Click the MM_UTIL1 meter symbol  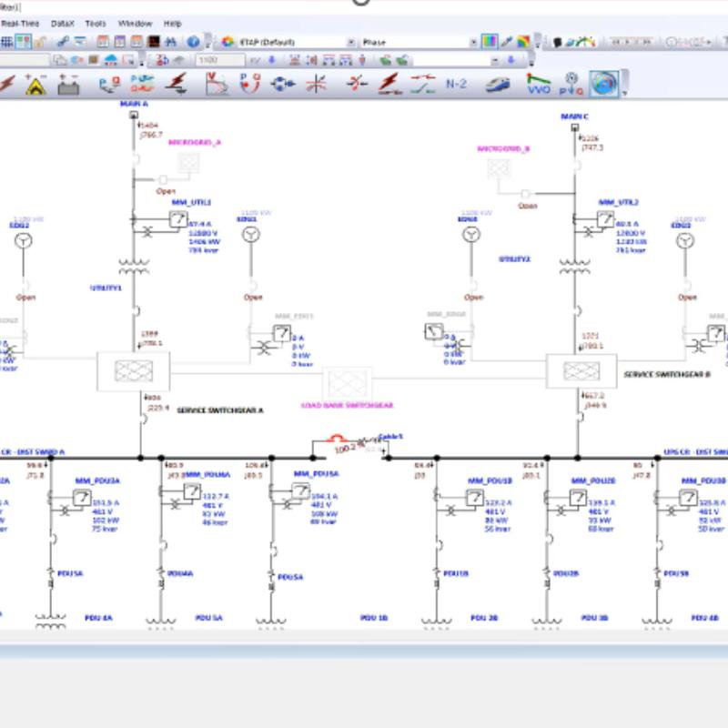coord(177,219)
